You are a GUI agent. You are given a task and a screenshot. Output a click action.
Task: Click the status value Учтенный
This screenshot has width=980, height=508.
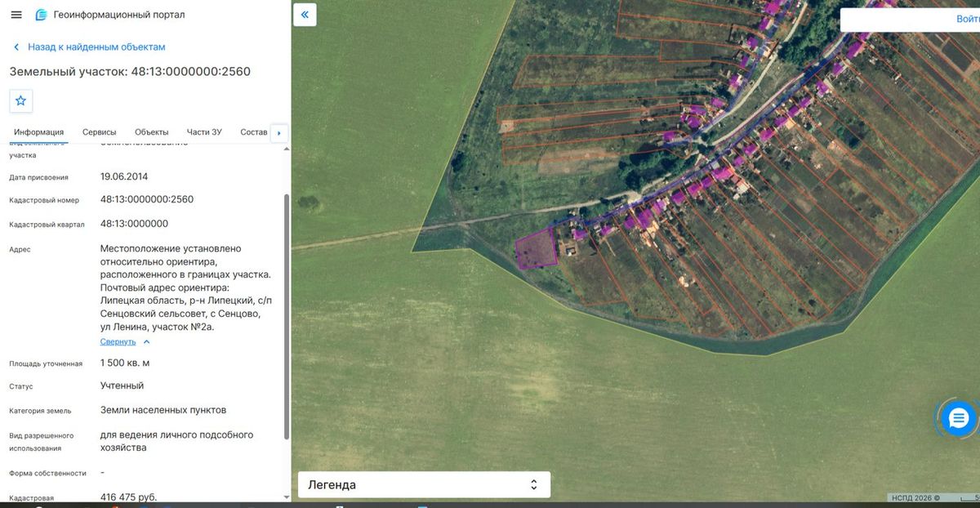122,385
